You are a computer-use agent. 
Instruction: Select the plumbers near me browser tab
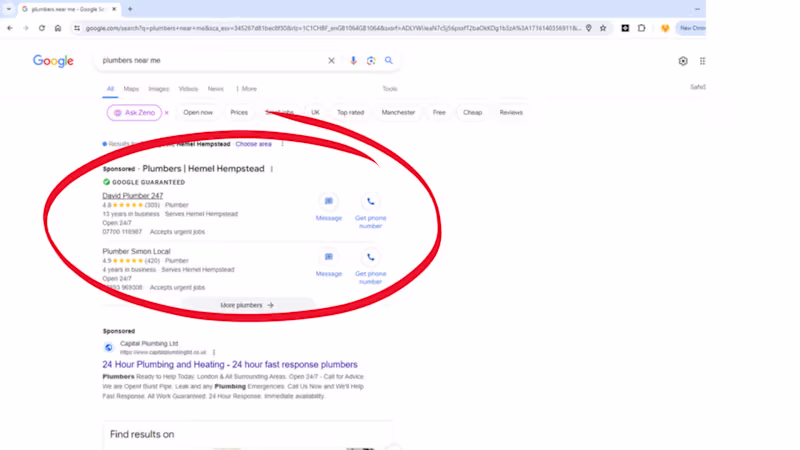click(x=68, y=9)
